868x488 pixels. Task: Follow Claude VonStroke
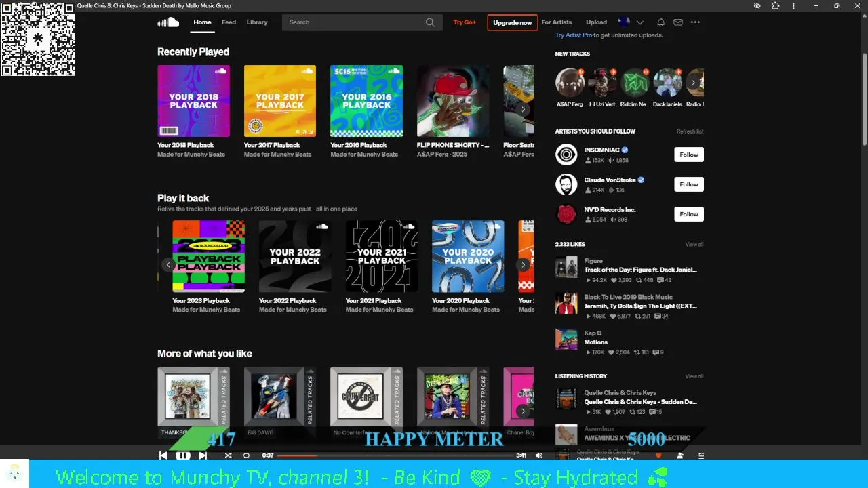(689, 184)
